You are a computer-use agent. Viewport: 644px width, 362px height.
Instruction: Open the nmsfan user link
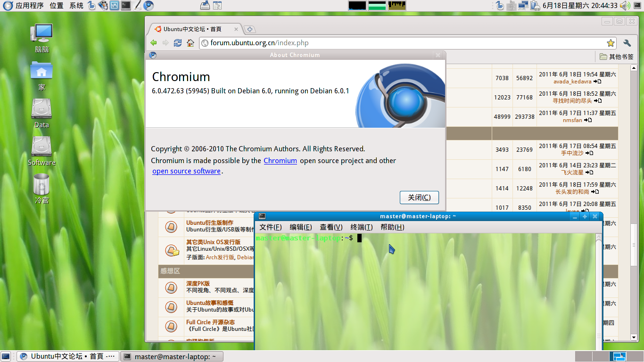pos(572,120)
